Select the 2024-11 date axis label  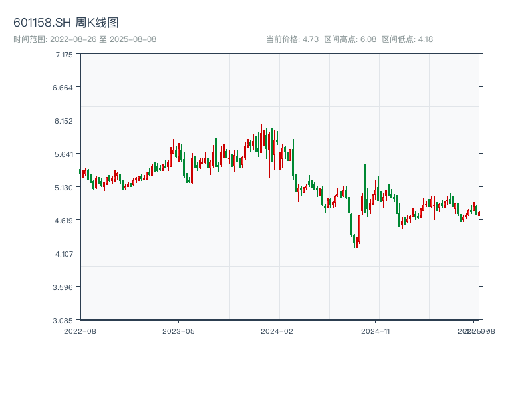click(376, 331)
